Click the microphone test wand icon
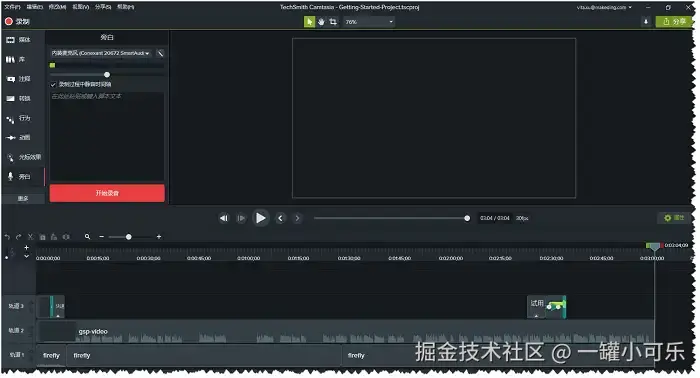This screenshot has height=378, width=700. 160,53
